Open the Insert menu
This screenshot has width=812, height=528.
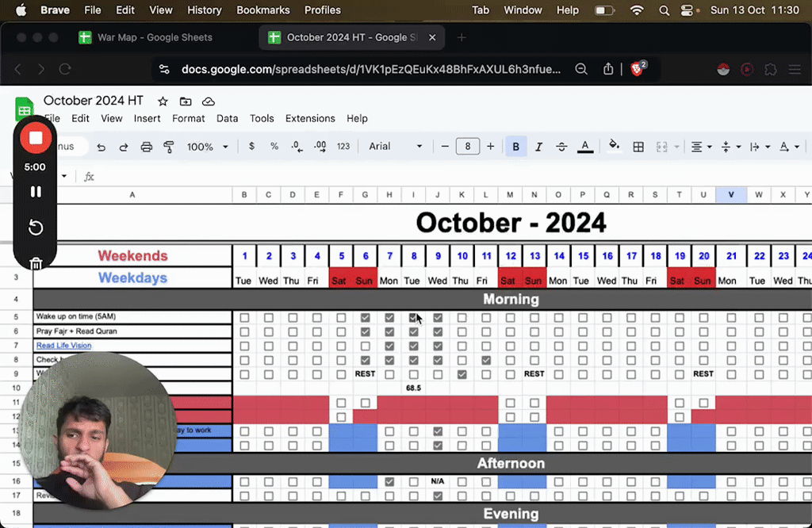coord(147,119)
